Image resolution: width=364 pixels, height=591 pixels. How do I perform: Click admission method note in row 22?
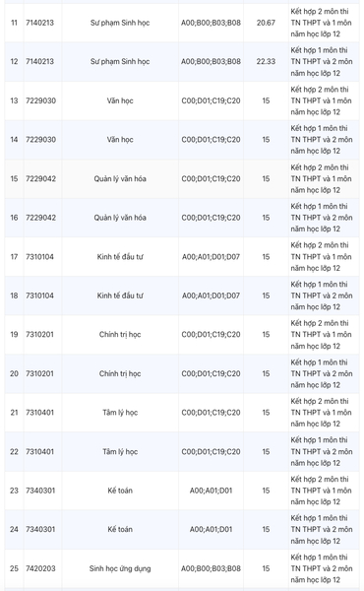(x=322, y=451)
